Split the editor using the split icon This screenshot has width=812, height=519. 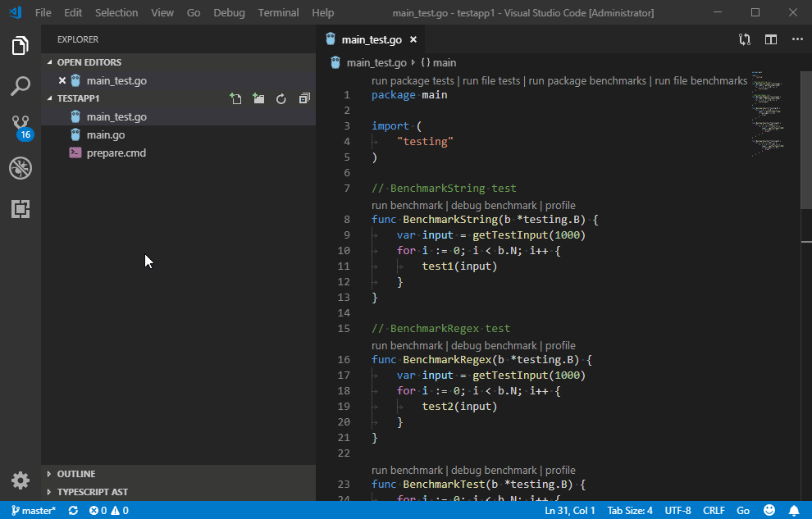coord(770,39)
